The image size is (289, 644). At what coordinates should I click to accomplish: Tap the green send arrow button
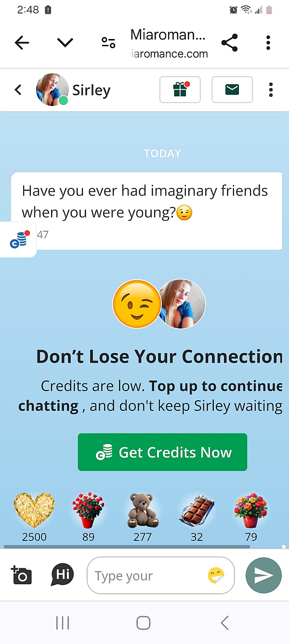(263, 576)
